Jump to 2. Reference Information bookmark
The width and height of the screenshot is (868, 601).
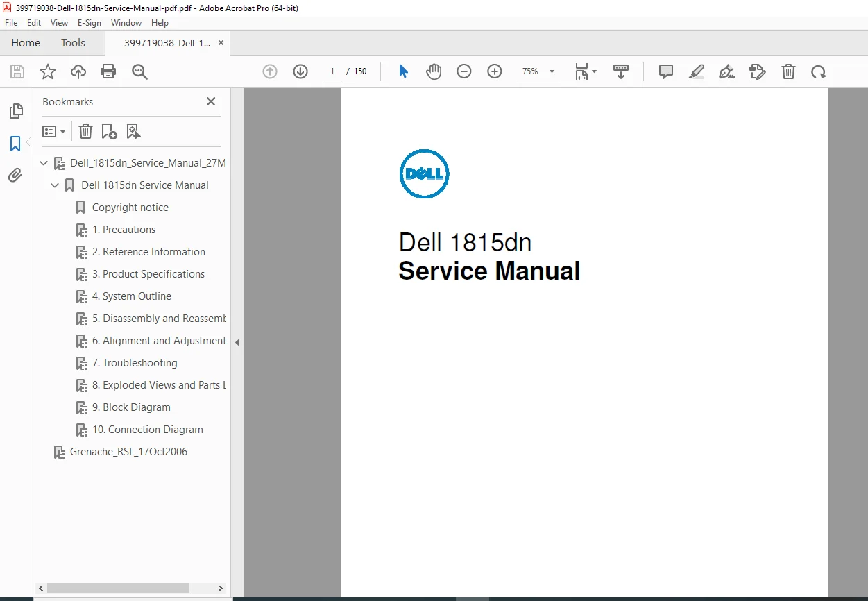(148, 252)
